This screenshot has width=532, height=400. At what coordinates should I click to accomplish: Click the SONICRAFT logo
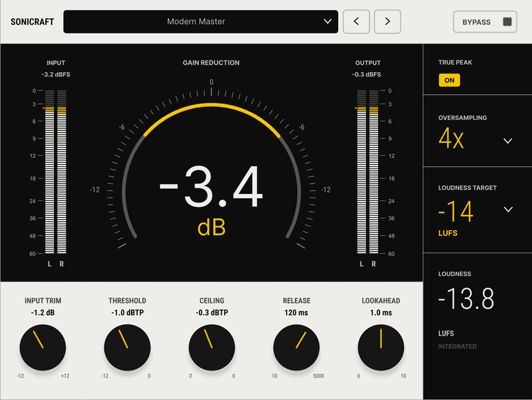pyautogui.click(x=32, y=22)
